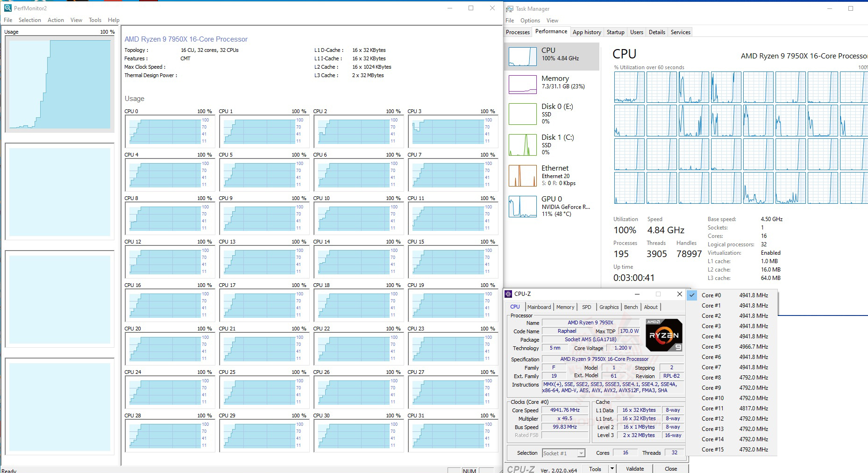Click the '78997' handles count in Task Manager
Screen dimensions: 868x473
pos(689,254)
